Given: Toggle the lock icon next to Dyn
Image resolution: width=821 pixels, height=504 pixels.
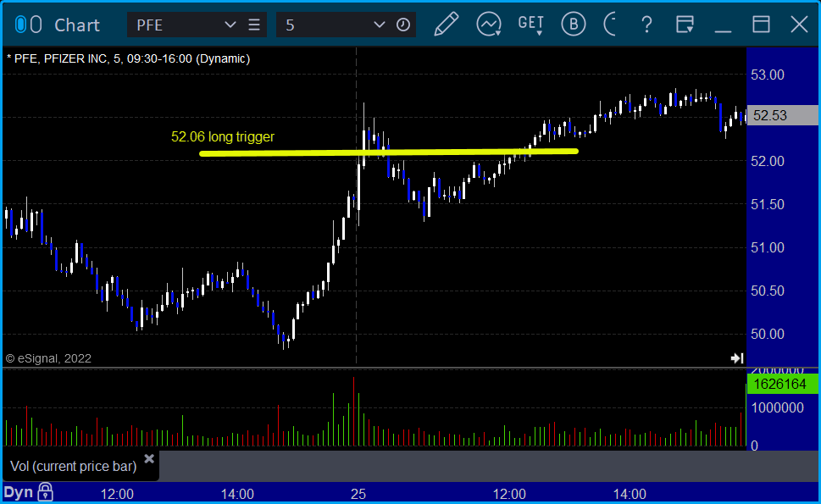Looking at the screenshot, I should [45, 492].
